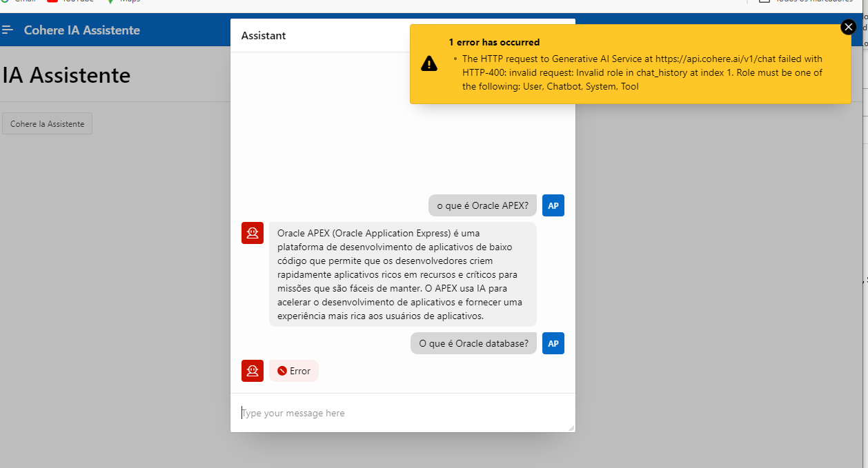This screenshot has width=868, height=468.
Task: Click the AP avatar beside 'O que é Oracle database?'
Action: point(553,343)
